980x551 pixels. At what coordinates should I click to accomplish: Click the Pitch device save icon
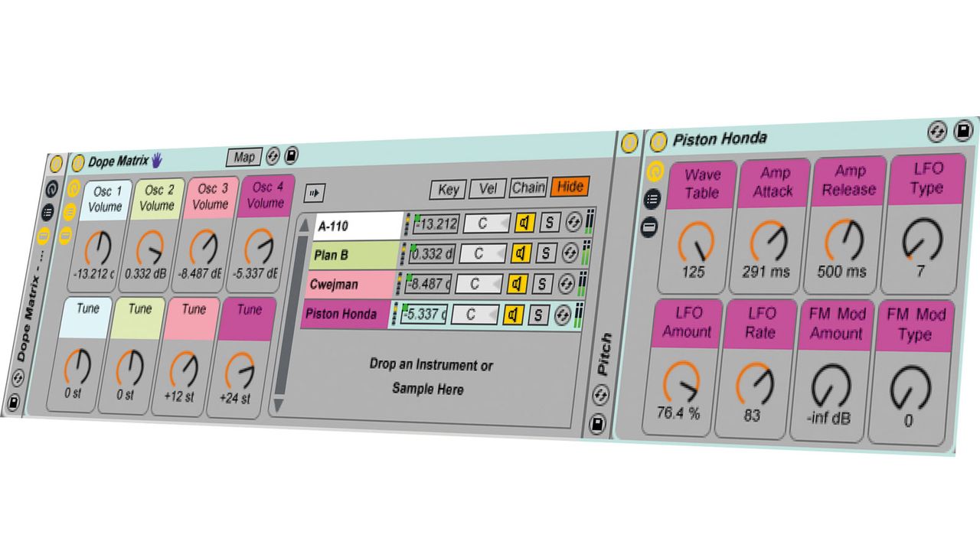[x=598, y=422]
